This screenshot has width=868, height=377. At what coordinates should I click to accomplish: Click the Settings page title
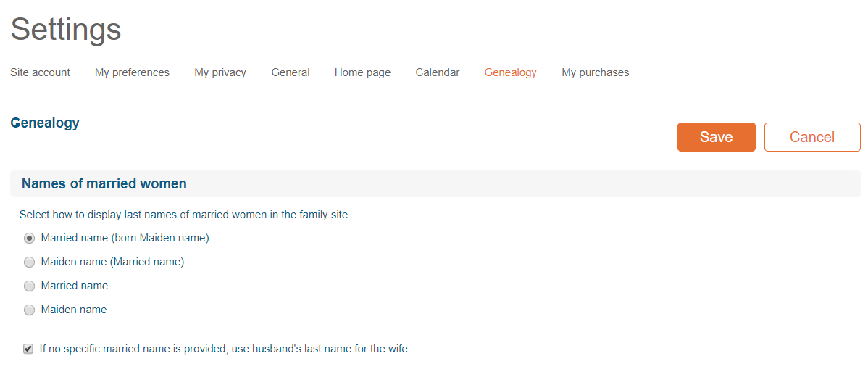click(66, 29)
